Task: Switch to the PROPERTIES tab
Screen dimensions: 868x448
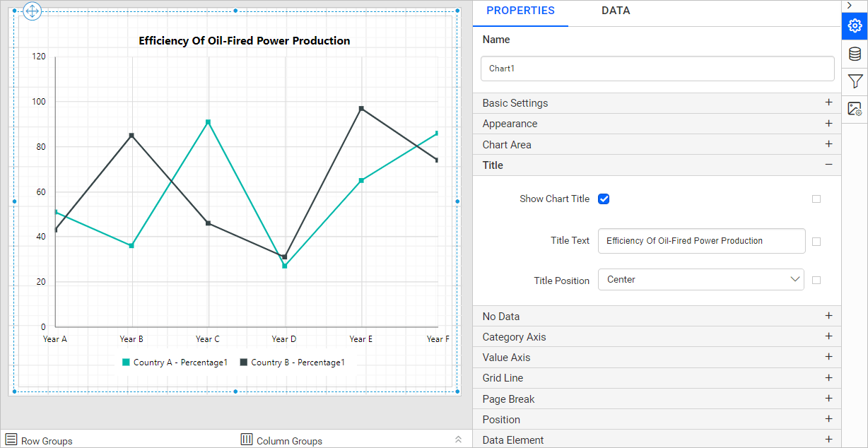Action: point(520,11)
